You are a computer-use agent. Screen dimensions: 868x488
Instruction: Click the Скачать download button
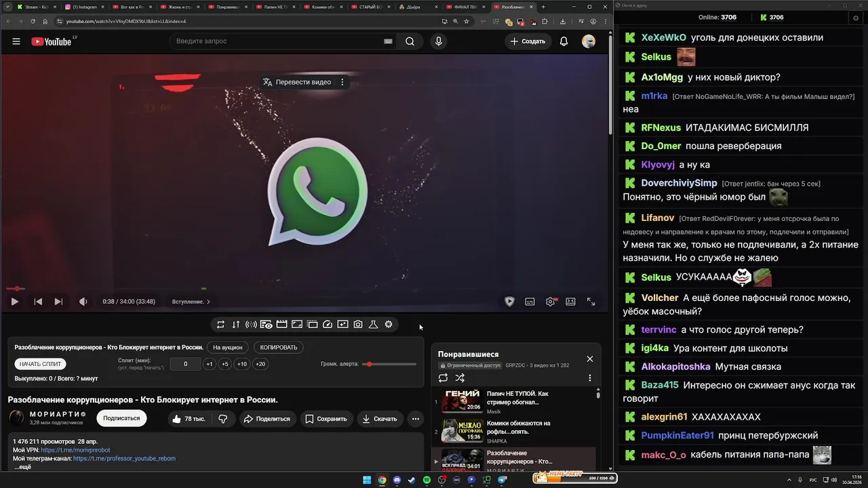click(x=380, y=419)
